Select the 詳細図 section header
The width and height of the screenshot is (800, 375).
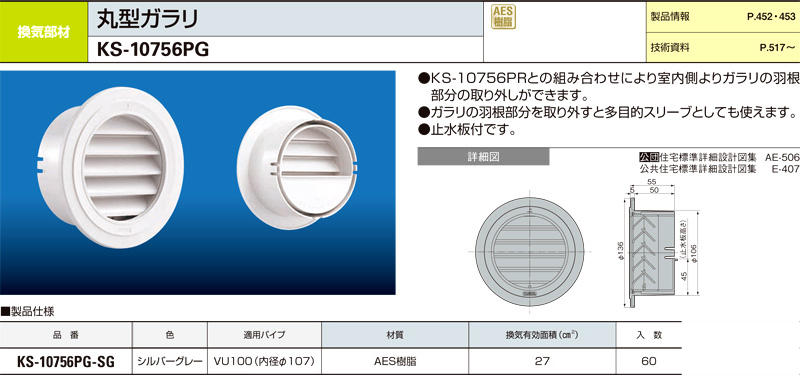pyautogui.click(x=483, y=157)
